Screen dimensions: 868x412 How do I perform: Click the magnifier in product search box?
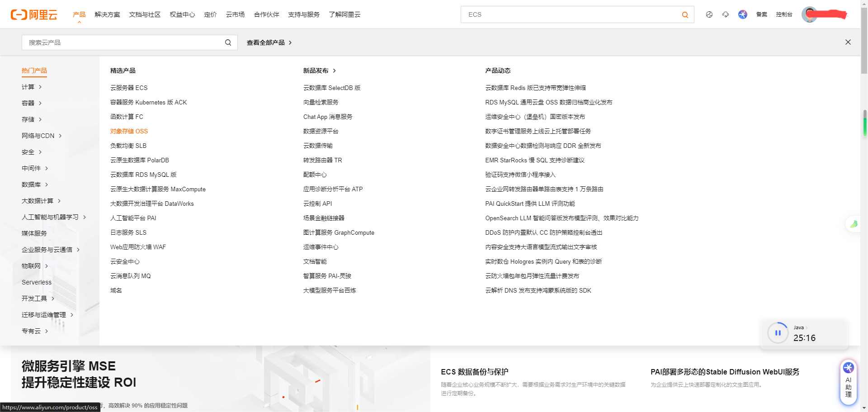click(228, 43)
